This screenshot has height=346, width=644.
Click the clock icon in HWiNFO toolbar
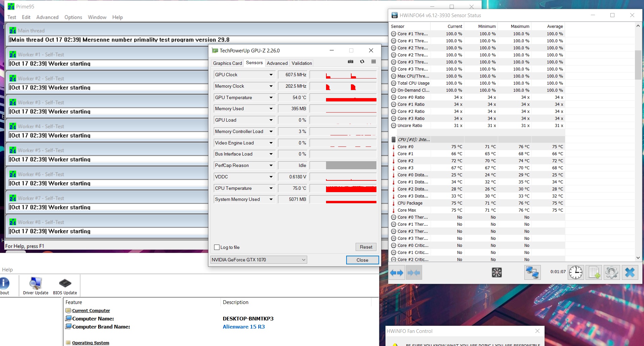coord(576,272)
